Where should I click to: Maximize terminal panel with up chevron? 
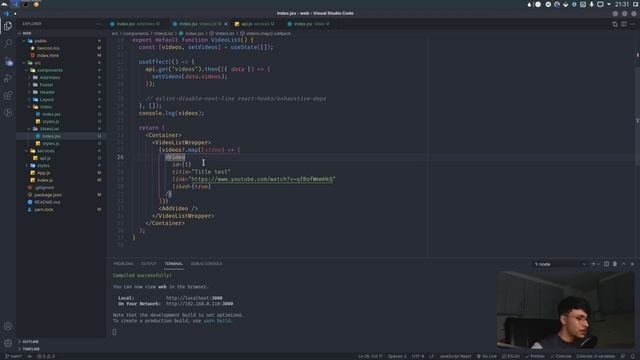623,264
